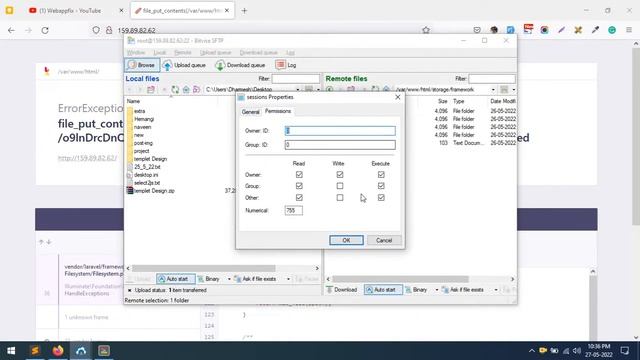Open local Binary transfer mode dropdown

point(229,279)
